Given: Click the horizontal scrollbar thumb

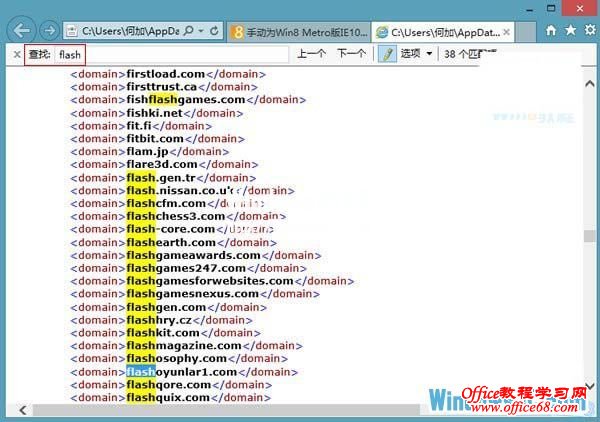Looking at the screenshot, I should 226,410.
